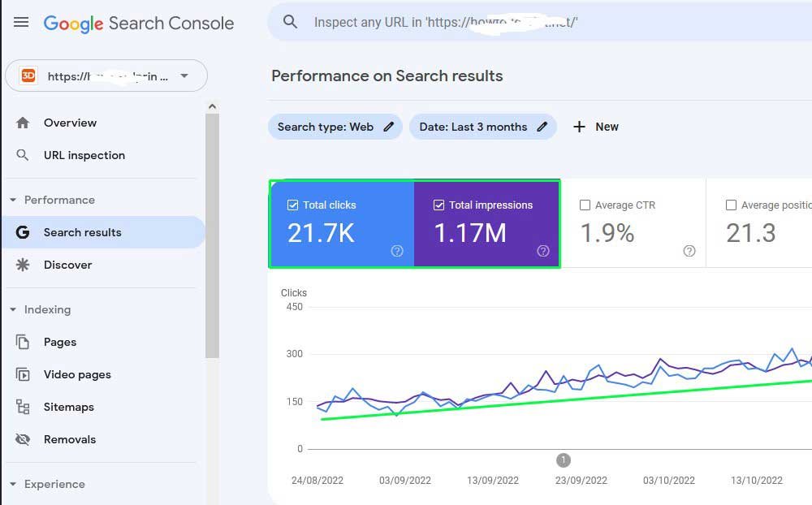Viewport: 812px width, 505px height.
Task: Click the 3D property favicon
Action: point(28,76)
